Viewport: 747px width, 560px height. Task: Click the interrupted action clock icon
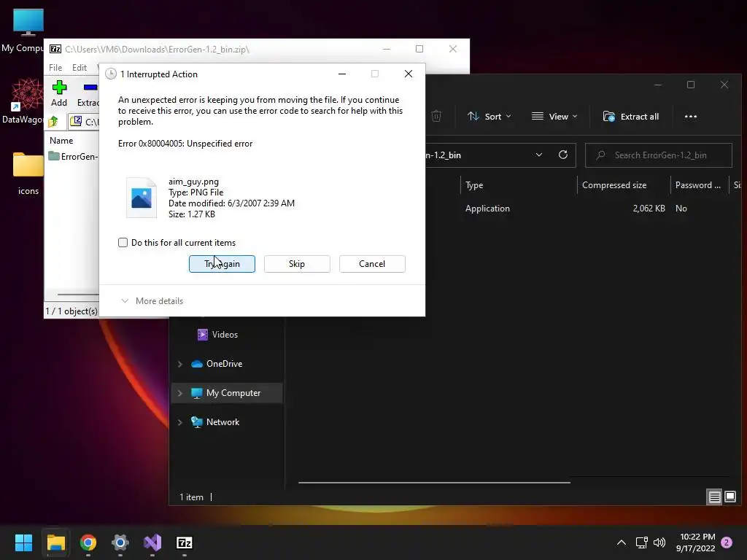click(x=111, y=74)
